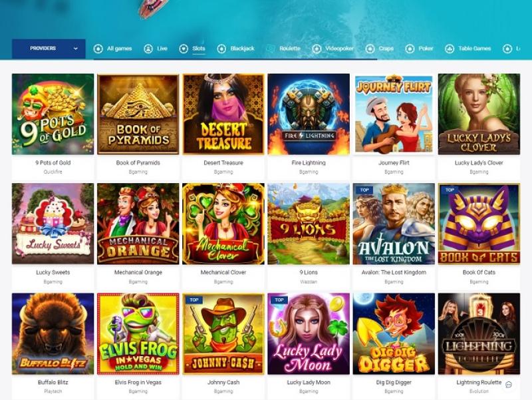Open the Journey Flirt game thumbnail
Screen dimensions: 532x400
pyautogui.click(x=394, y=114)
